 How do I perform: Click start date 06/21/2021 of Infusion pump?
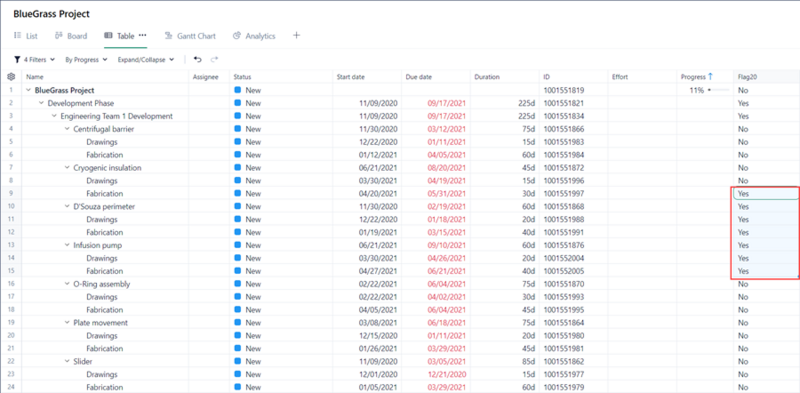(x=379, y=245)
